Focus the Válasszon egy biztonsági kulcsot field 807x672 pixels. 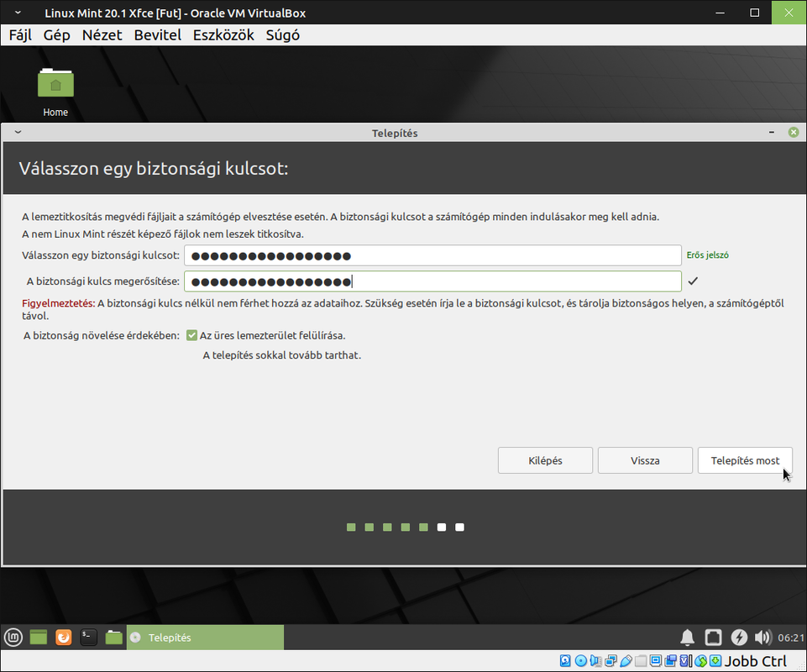432,255
